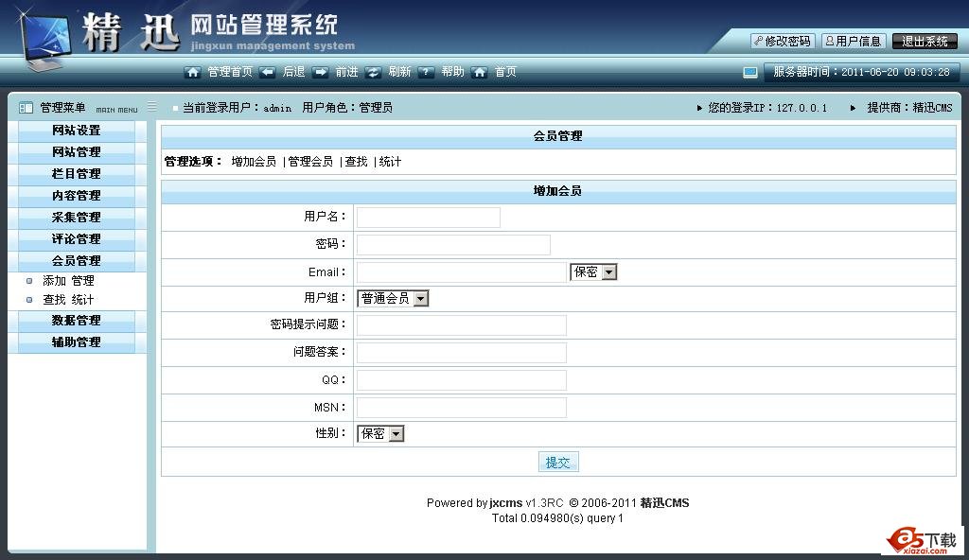Click the 首页 house icon

click(x=480, y=72)
